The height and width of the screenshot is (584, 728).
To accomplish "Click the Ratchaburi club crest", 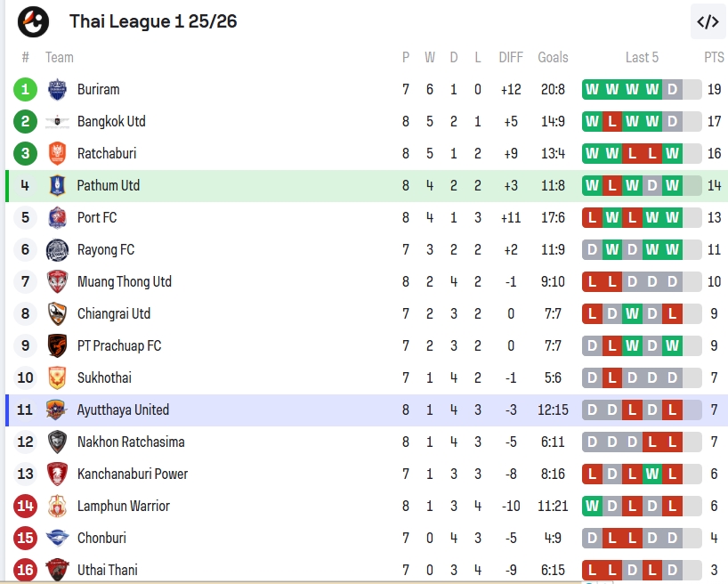I will (57, 153).
